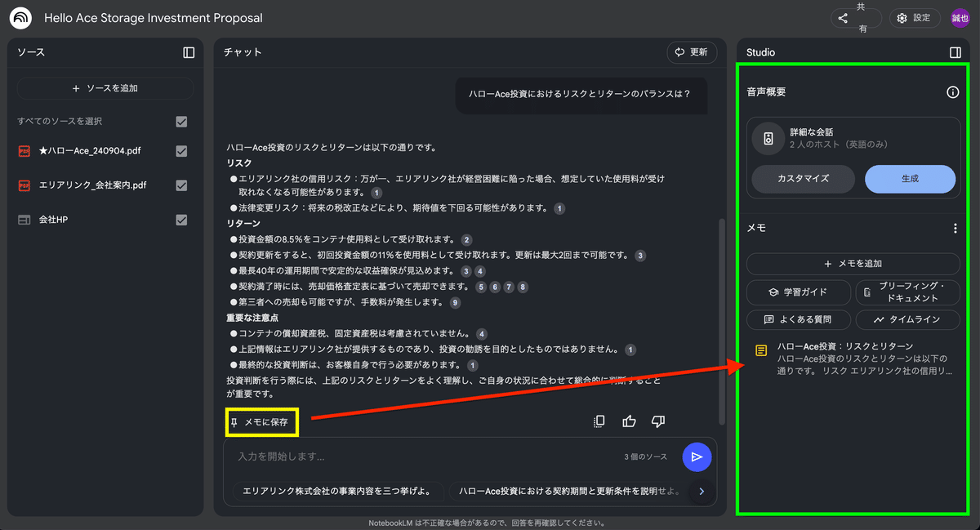Copy the chat response icon
Viewport: 980px width, 530px height.
599,421
